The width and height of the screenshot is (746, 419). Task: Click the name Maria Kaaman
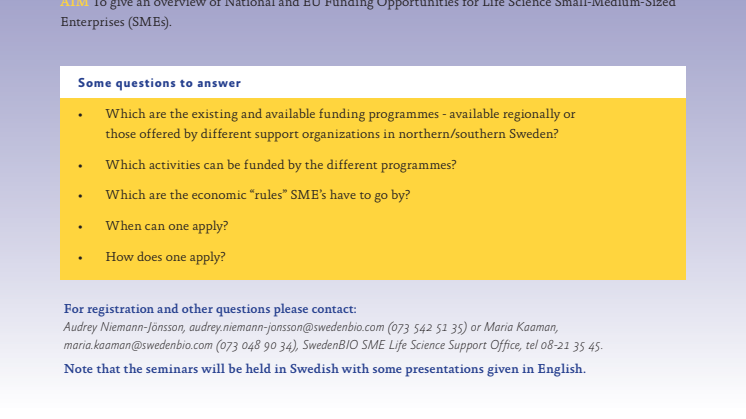click(520, 327)
